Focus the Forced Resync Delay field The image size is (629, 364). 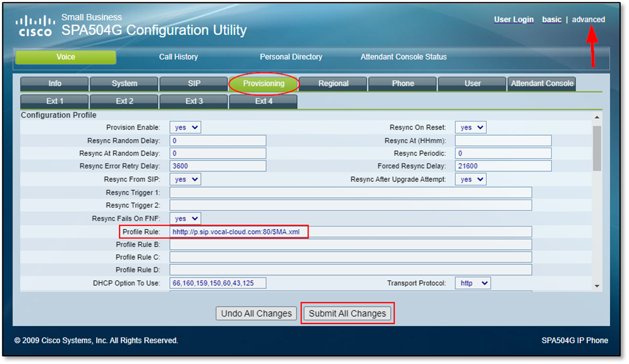(503, 166)
